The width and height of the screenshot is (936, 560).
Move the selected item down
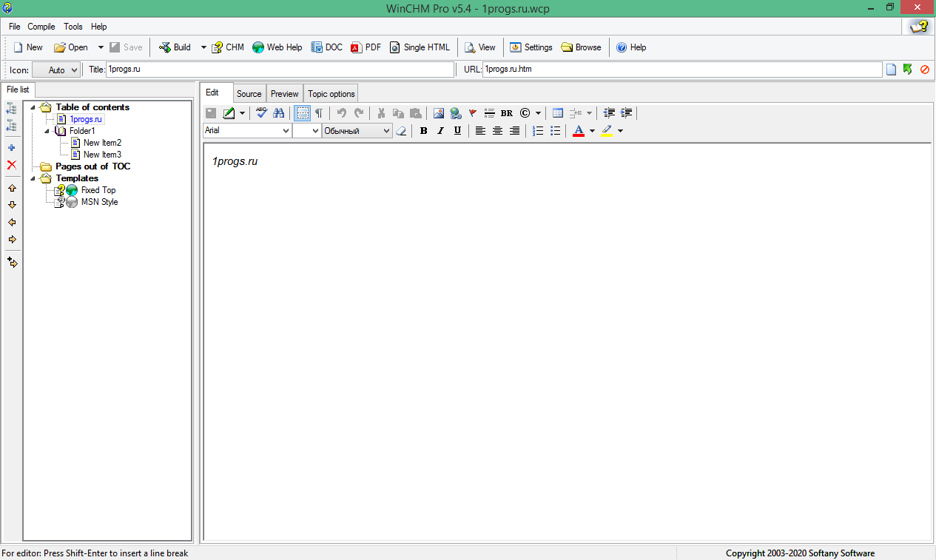click(11, 205)
